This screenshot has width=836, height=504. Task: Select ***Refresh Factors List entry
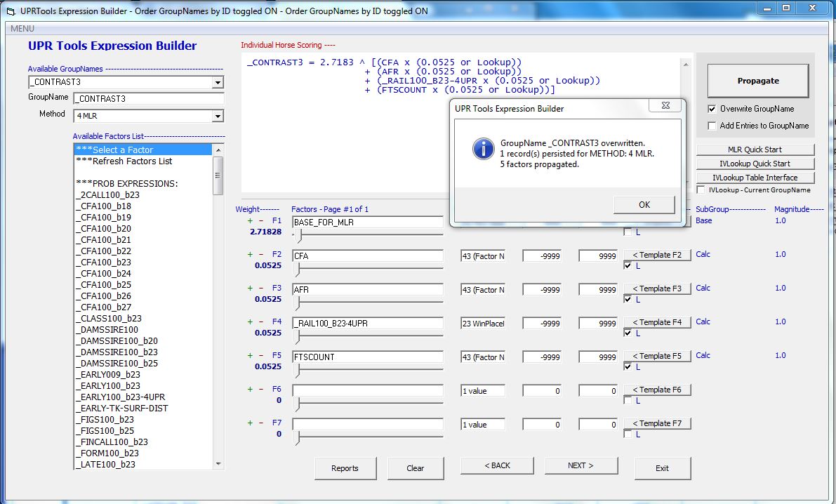click(x=143, y=161)
